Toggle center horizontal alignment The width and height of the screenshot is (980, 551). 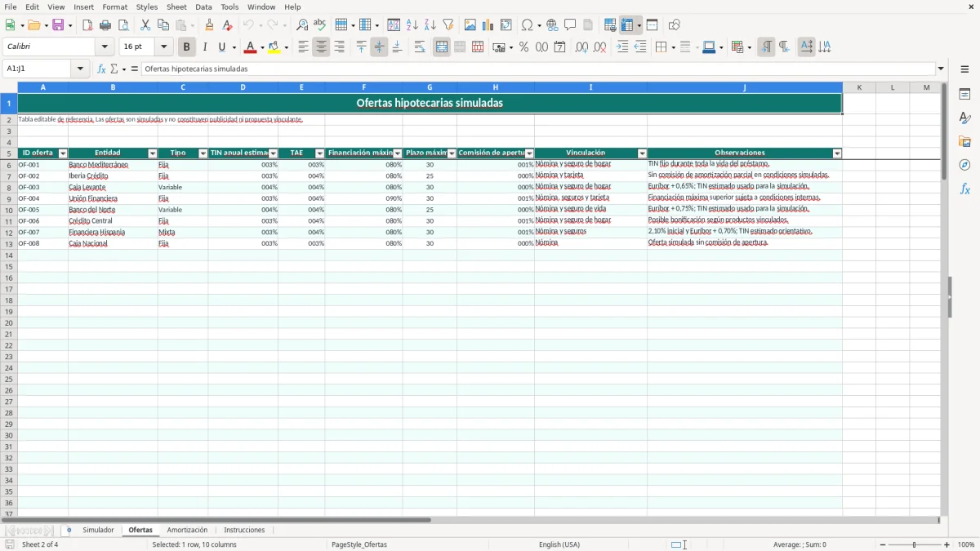(321, 47)
